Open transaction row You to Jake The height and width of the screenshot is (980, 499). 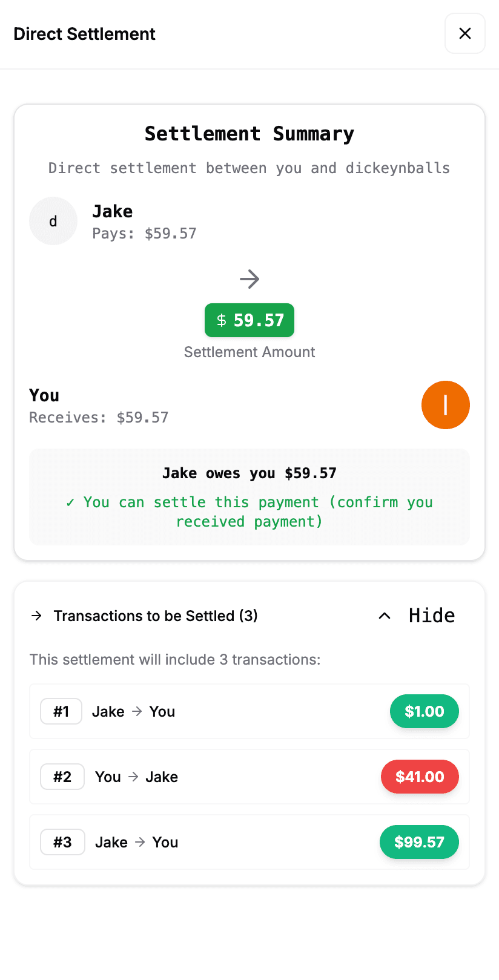pos(242,777)
